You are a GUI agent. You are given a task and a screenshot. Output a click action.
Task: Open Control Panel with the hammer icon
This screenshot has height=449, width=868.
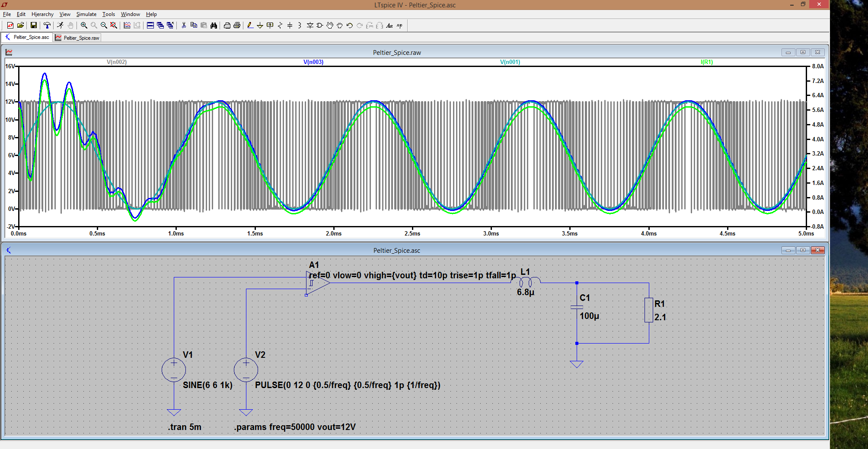[x=47, y=25]
